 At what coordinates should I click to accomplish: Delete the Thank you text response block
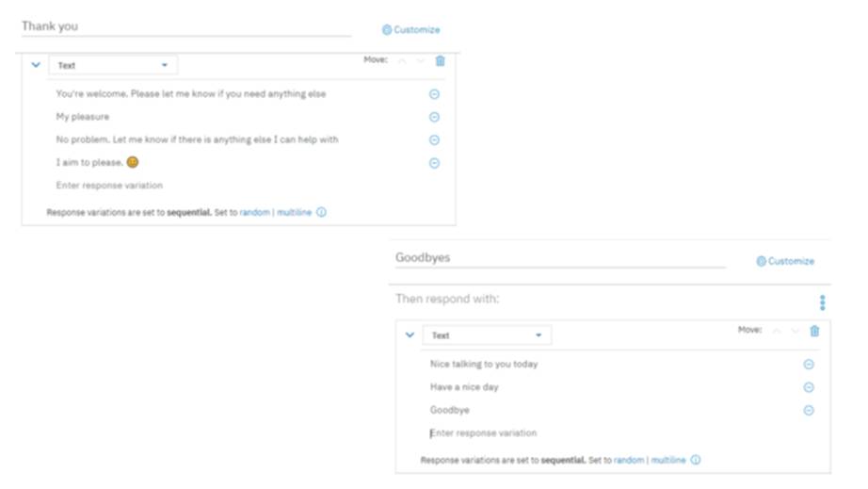441,61
